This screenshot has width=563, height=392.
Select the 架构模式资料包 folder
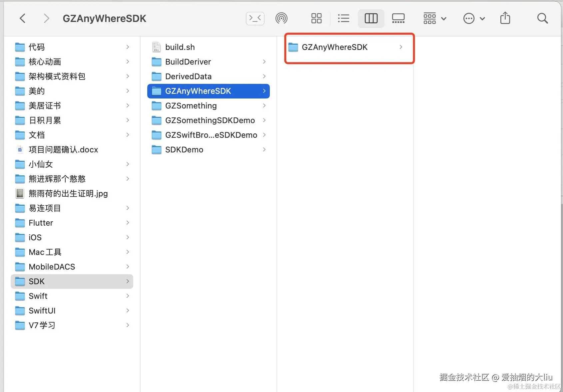point(72,77)
